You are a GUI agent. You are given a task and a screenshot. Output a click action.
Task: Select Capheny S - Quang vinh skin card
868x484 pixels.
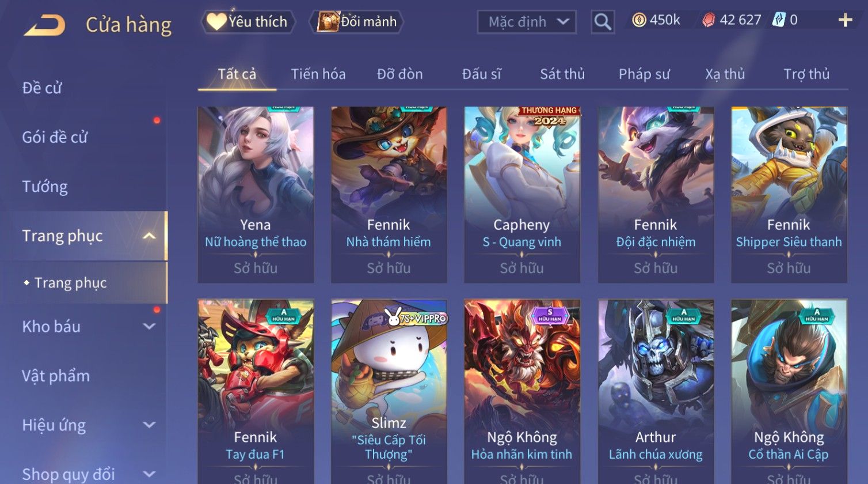(x=522, y=195)
